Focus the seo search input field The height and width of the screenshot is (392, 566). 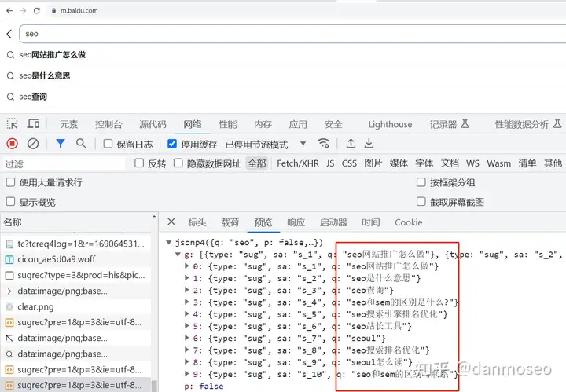292,34
